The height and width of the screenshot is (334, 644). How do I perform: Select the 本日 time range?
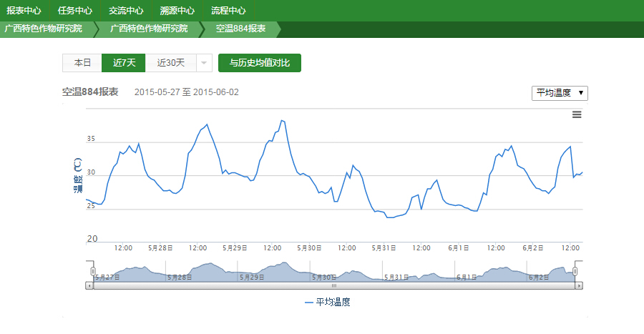[82, 63]
